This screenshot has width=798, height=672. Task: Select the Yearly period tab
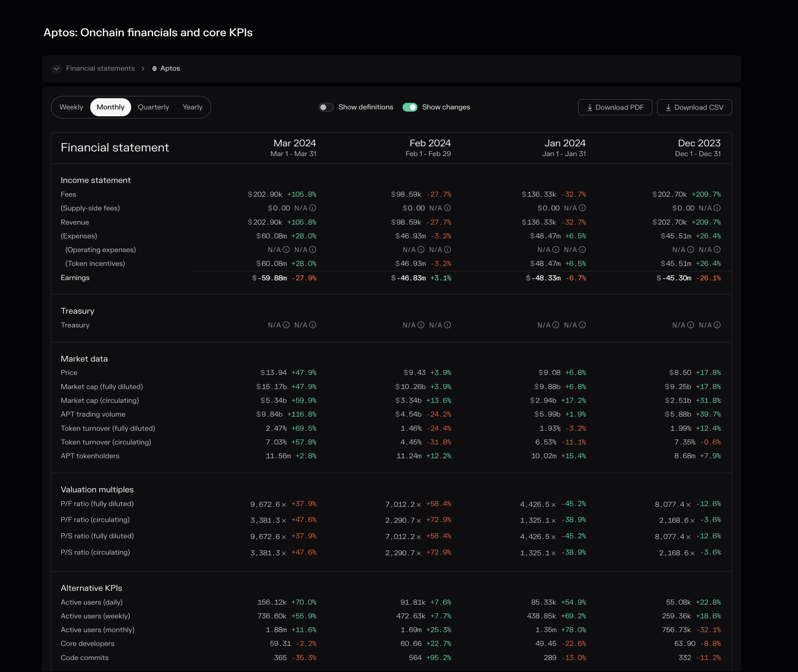coord(192,107)
